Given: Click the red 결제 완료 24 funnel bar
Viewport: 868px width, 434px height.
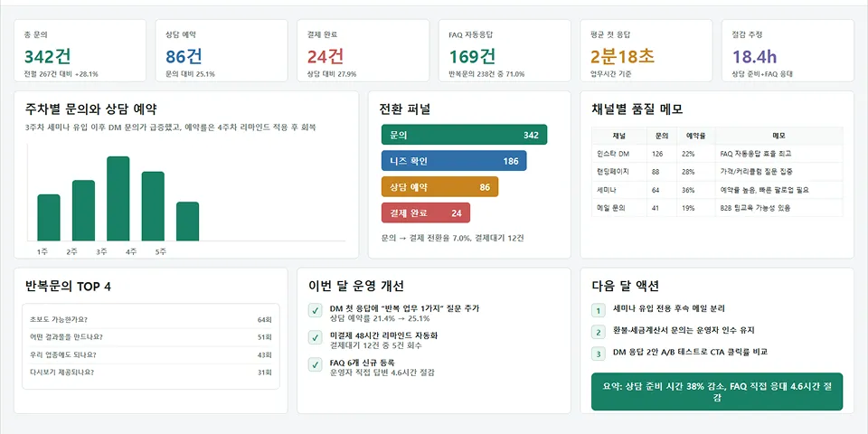Looking at the screenshot, I should pyautogui.click(x=426, y=212).
